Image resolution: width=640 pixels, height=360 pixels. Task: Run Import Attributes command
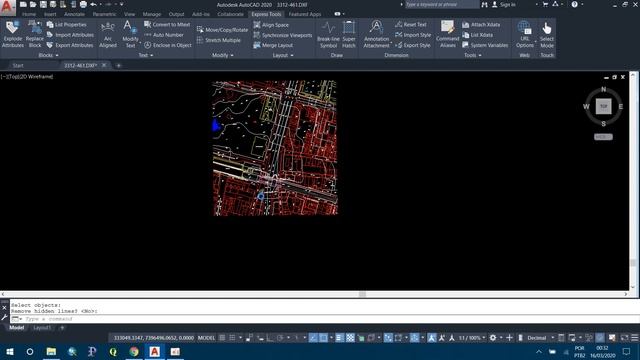point(70,35)
